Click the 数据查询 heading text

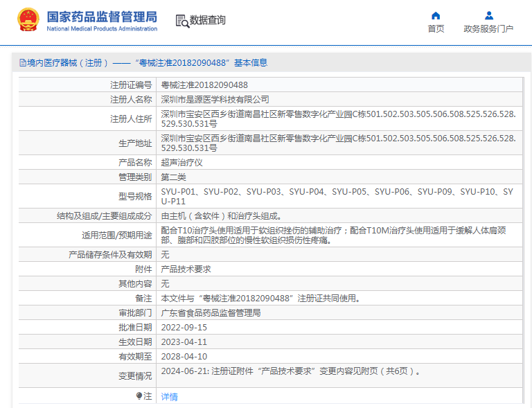[x=207, y=20]
